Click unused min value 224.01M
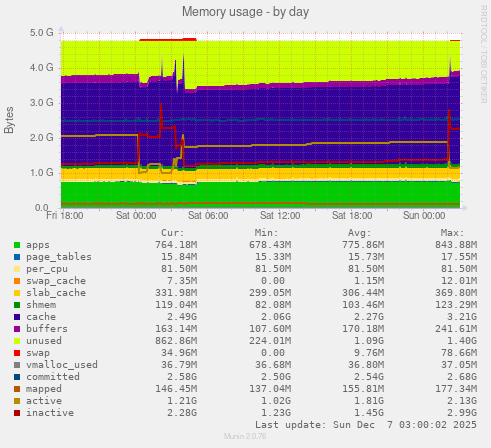The width and height of the screenshot is (491, 448). coord(270,341)
